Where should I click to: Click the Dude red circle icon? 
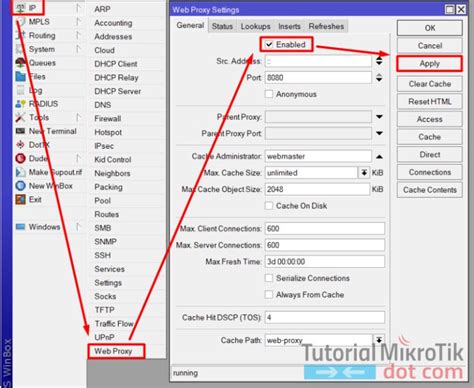click(x=20, y=158)
